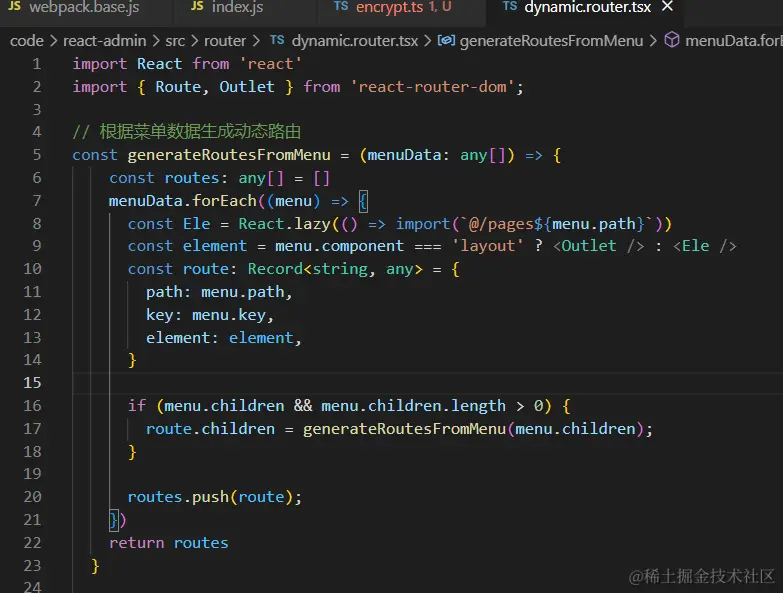Open the dynamic.router.tsx breadcrumb item
The image size is (783, 593).
[355, 40]
